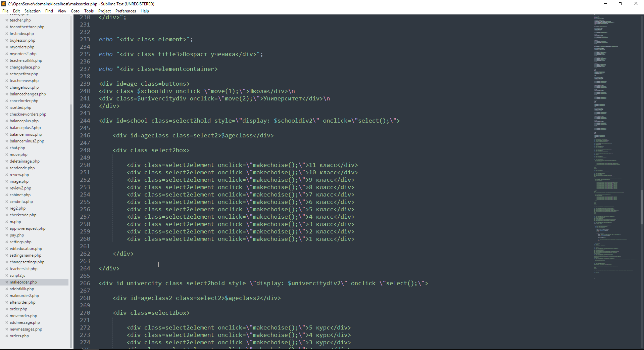Click the sidebar file list scrollbar
The height and width of the screenshot is (350, 644).
point(71,226)
